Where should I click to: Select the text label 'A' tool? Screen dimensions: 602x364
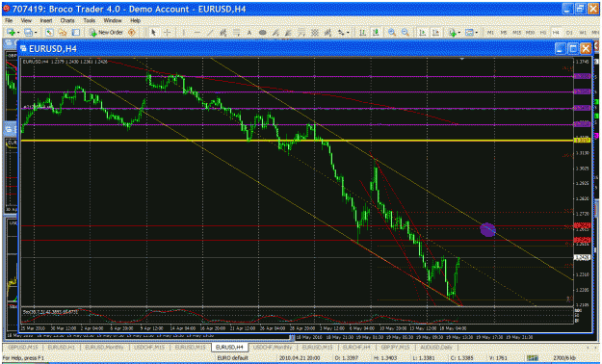pyautogui.click(x=249, y=33)
